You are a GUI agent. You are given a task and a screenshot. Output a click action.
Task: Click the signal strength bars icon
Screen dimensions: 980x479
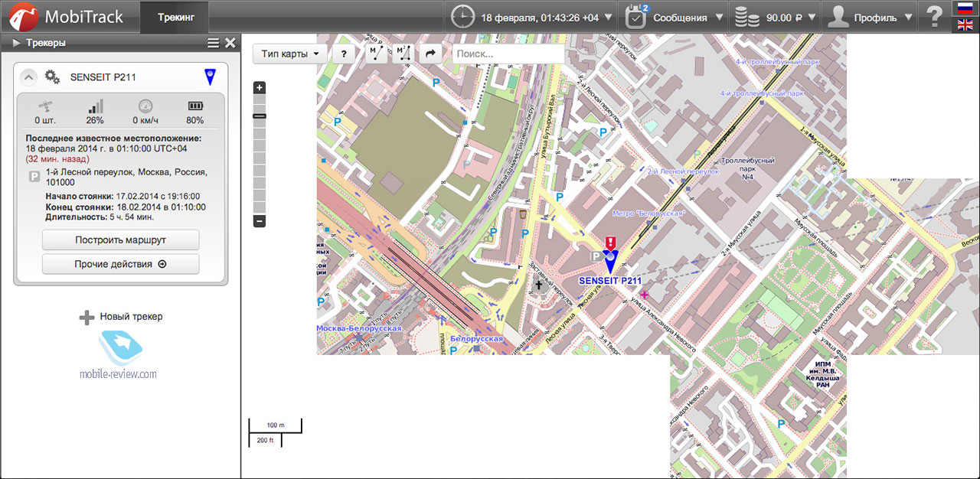(95, 106)
